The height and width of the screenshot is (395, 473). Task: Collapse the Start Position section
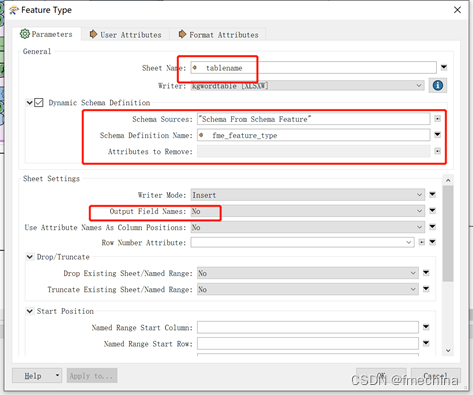(30, 311)
